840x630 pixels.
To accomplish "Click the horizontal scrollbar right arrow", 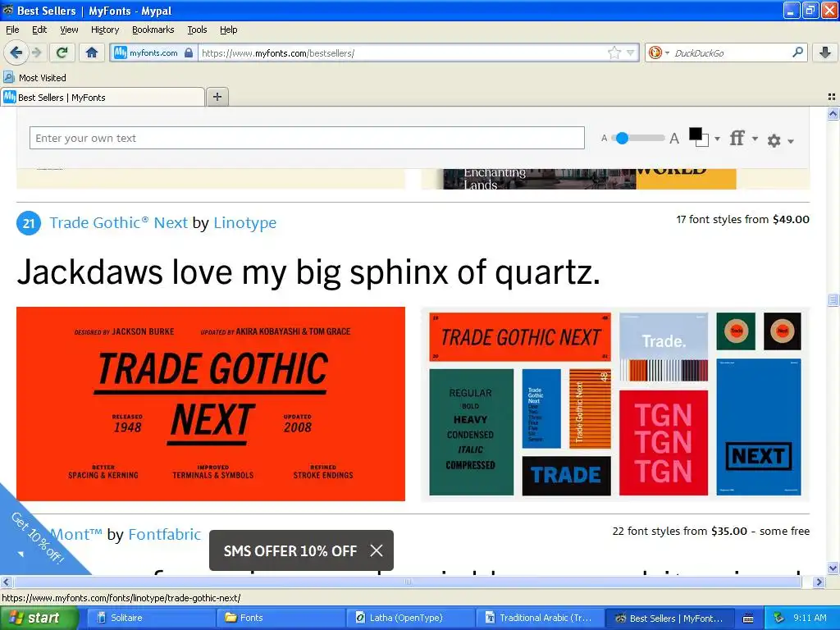I will click(819, 582).
